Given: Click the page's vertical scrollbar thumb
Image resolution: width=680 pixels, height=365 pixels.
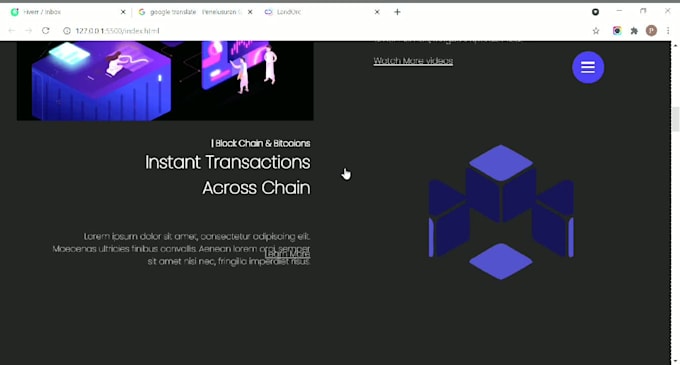Looking at the screenshot, I should tap(675, 119).
